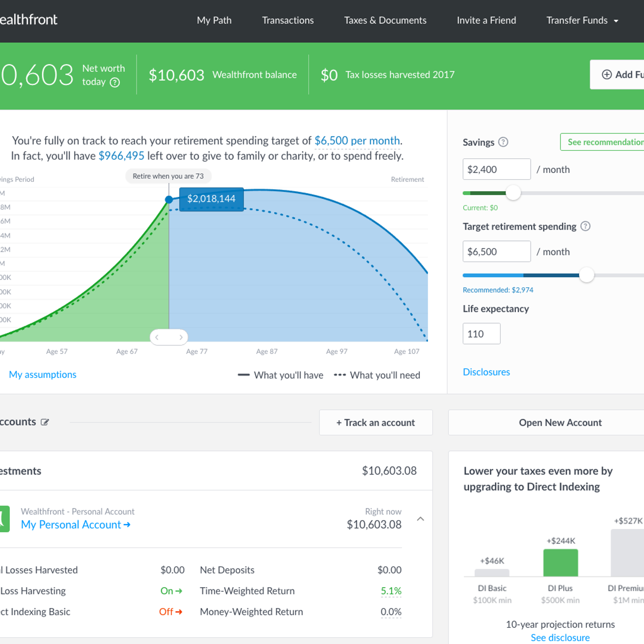Click What you'll need legend entry

pos(377,375)
